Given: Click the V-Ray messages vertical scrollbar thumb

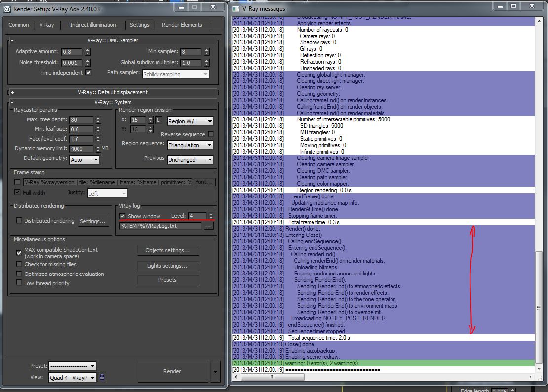Looking at the screenshot, I should [x=539, y=308].
